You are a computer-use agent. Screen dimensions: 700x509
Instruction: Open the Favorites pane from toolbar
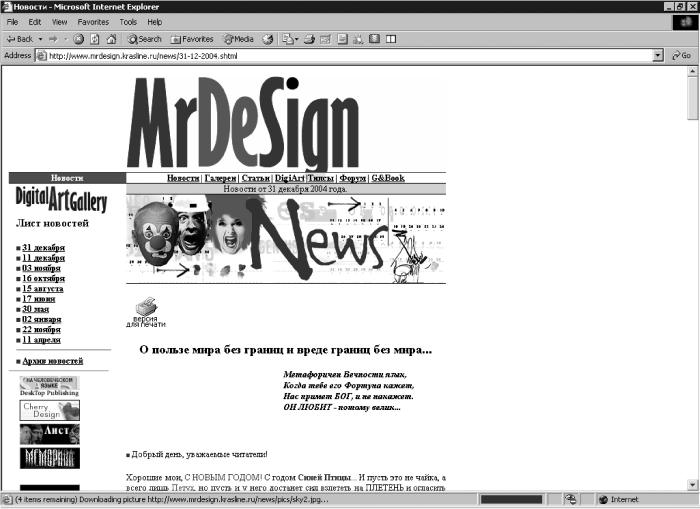[192, 39]
